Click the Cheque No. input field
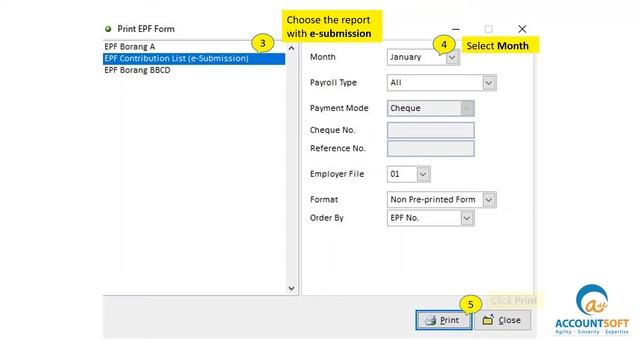 431,130
